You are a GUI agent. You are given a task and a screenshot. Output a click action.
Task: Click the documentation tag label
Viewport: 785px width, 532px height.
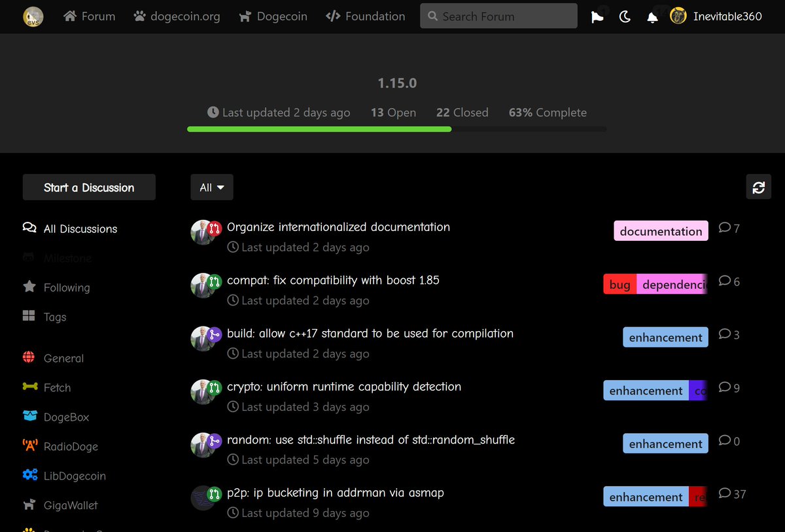tap(661, 231)
